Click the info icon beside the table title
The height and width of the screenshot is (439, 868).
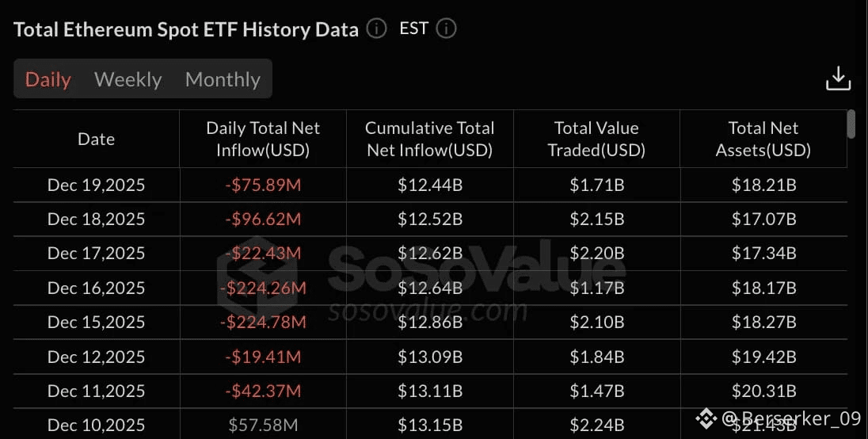click(x=376, y=29)
